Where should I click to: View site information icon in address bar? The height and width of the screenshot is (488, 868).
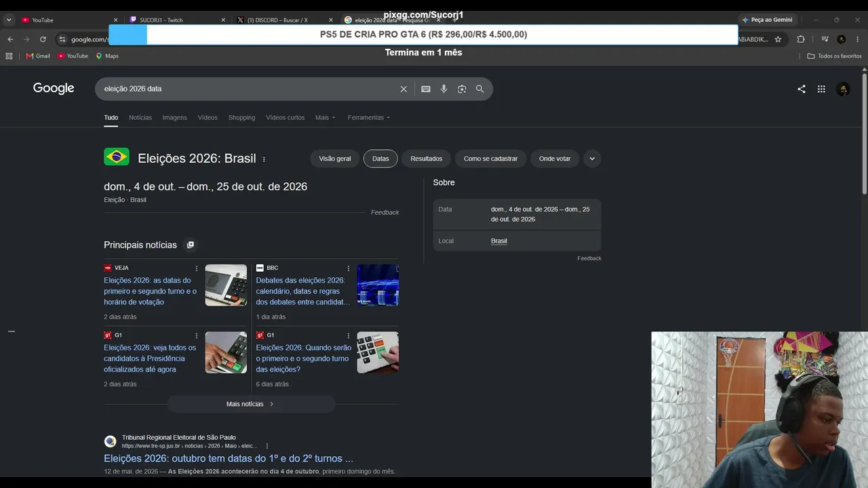62,39
